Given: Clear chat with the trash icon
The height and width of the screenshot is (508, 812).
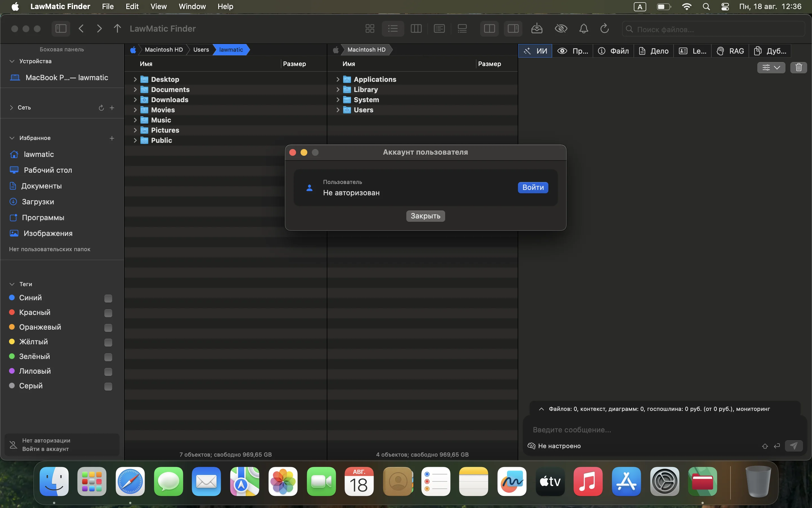Looking at the screenshot, I should [x=798, y=67].
